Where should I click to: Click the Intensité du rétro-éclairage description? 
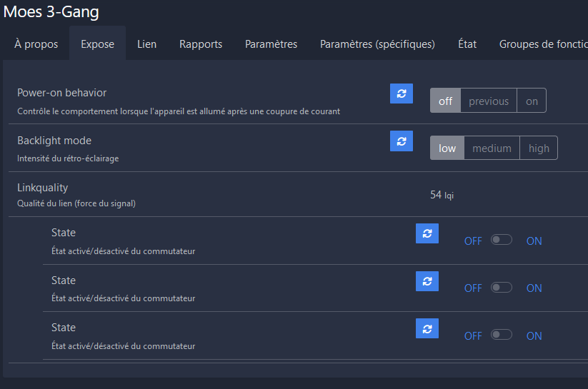68,158
